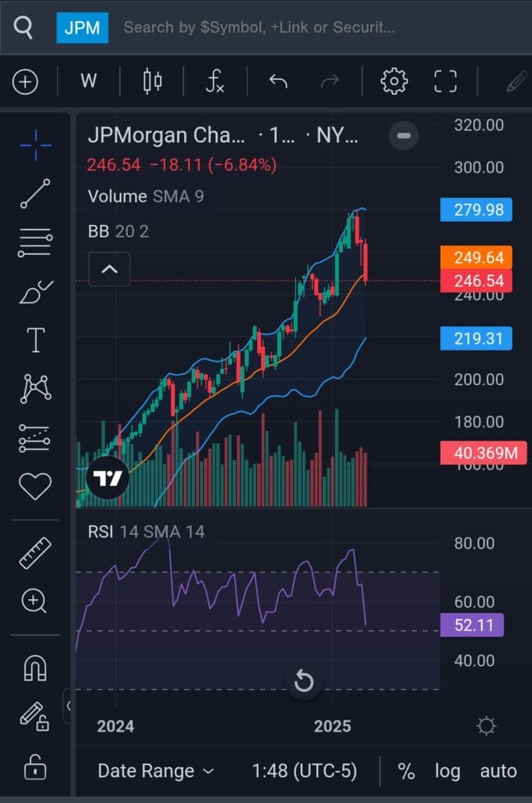
Task: Collapse the indicator legend with the chevron
Action: pyautogui.click(x=110, y=270)
